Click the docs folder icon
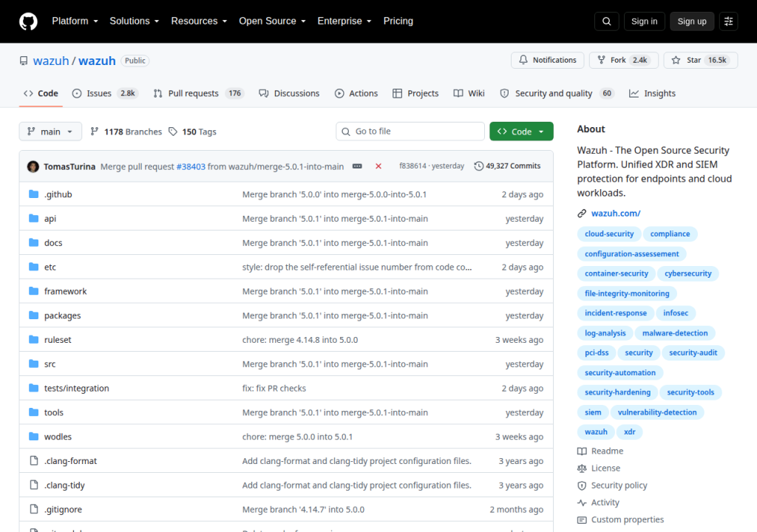The image size is (757, 532). pos(34,242)
